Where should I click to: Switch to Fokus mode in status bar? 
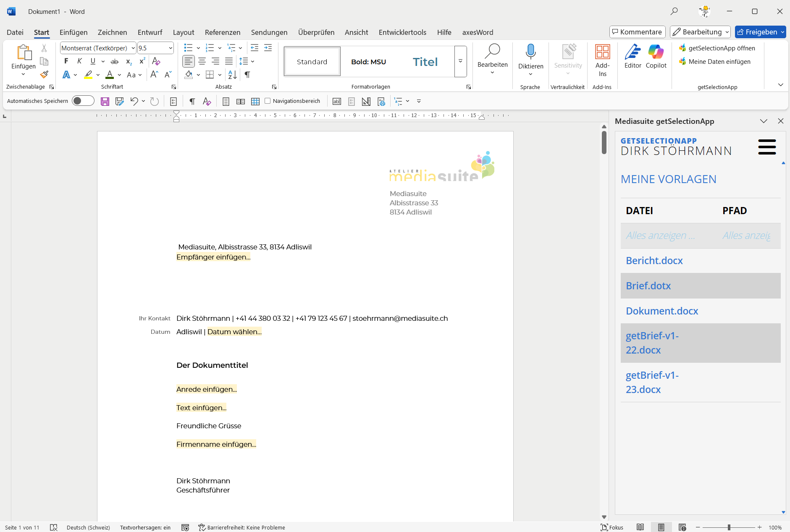pyautogui.click(x=612, y=527)
